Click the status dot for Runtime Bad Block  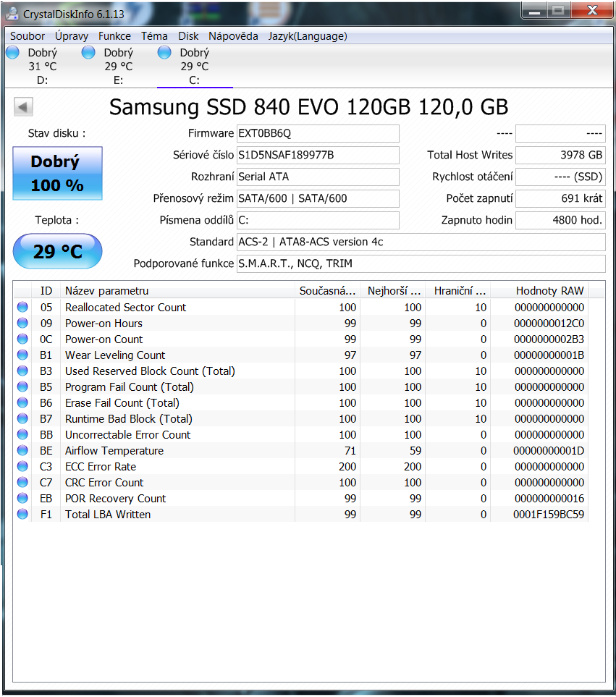22,419
